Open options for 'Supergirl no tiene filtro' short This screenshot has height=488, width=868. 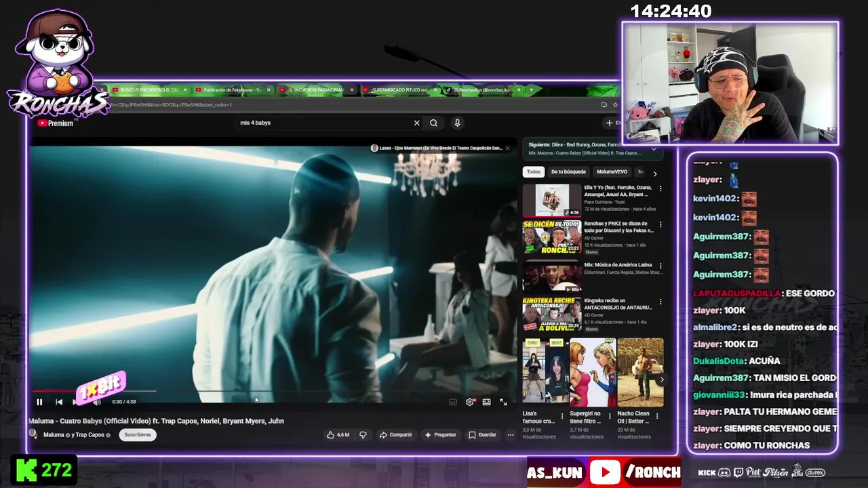click(610, 415)
